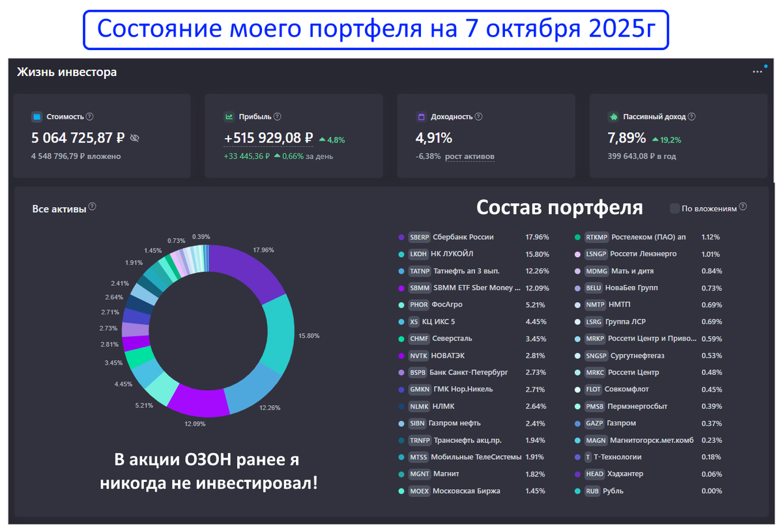The height and width of the screenshot is (532, 782).
Task: Click the NVTK ticker badge
Action: (418, 356)
